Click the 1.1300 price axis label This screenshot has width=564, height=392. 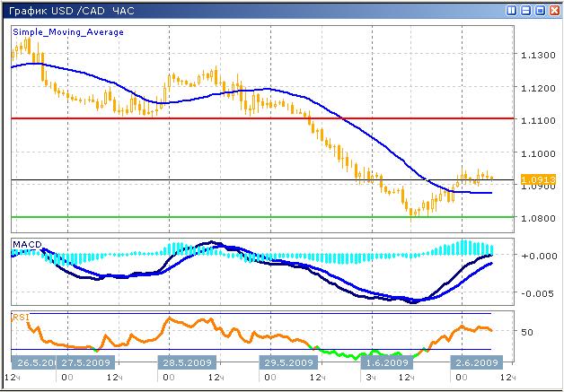pyautogui.click(x=537, y=56)
